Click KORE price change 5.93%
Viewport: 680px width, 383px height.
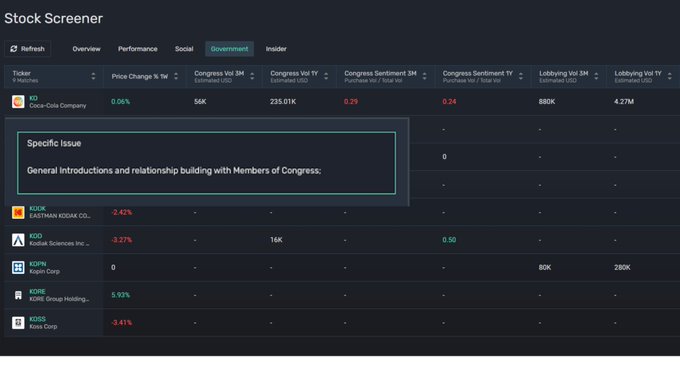(121, 295)
